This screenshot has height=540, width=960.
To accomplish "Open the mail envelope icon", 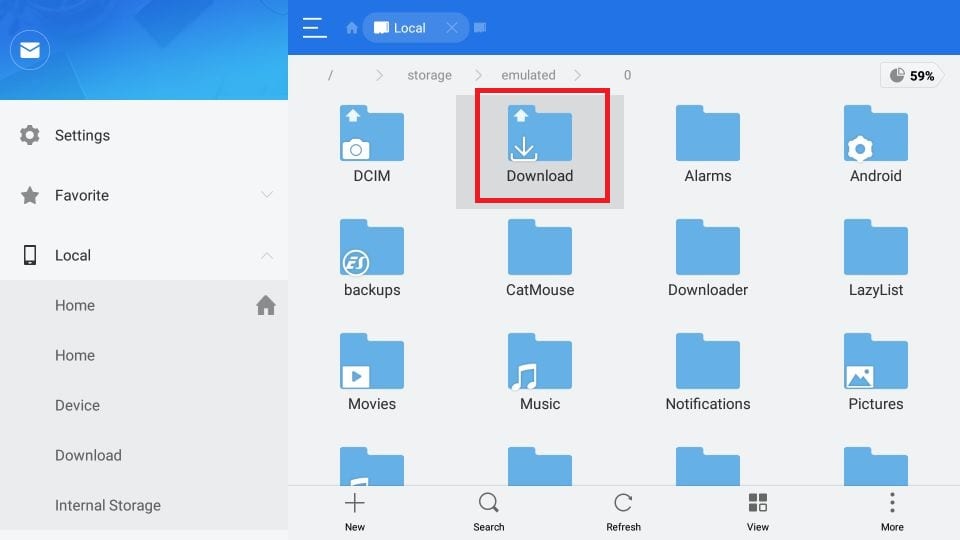I will (29, 50).
